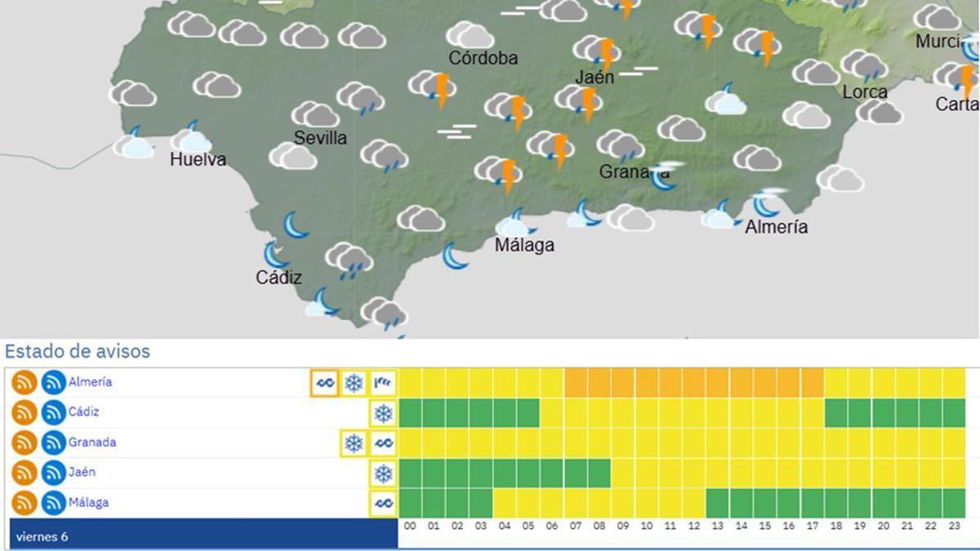Click the orange coastal phenomena warning icon for Almería
Screen dimensions: 980x551
click(324, 381)
